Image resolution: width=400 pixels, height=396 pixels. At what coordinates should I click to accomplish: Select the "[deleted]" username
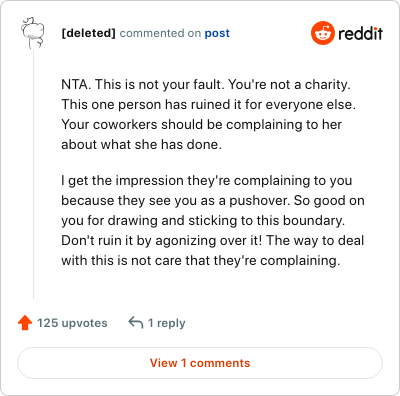click(88, 33)
